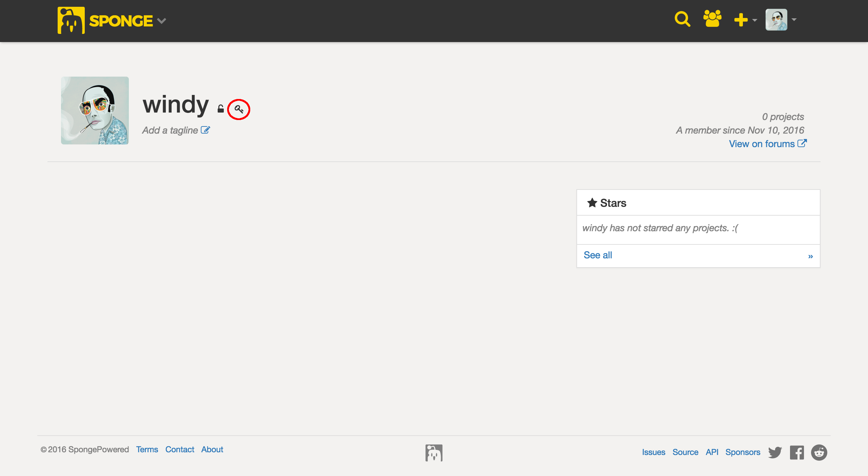The width and height of the screenshot is (868, 476).
Task: Click the key/magnify icon next to windy
Action: [239, 108]
